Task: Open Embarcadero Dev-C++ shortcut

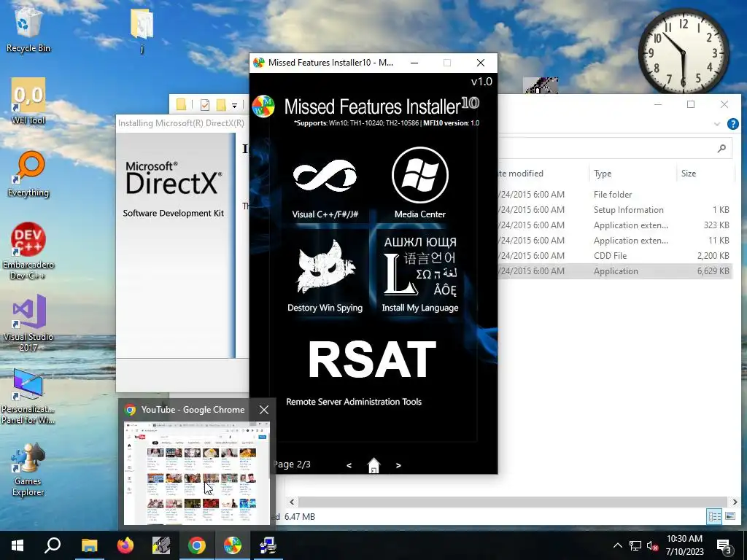Action: [x=28, y=251]
